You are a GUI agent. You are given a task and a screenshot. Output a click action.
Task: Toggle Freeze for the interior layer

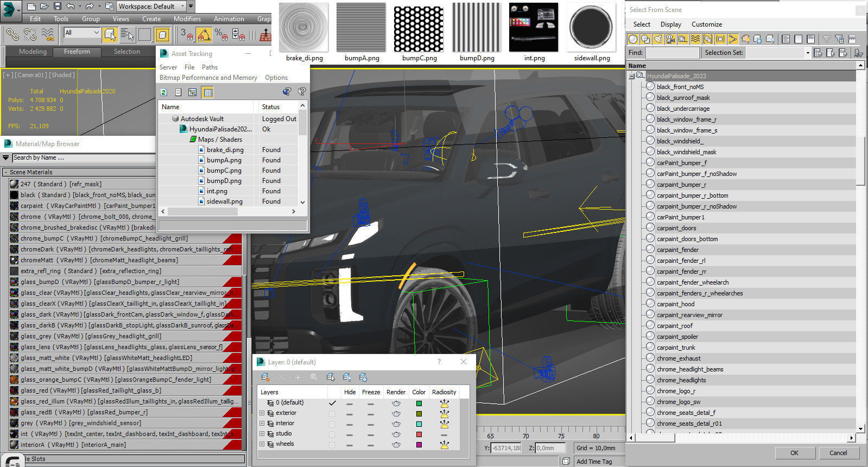[371, 425]
